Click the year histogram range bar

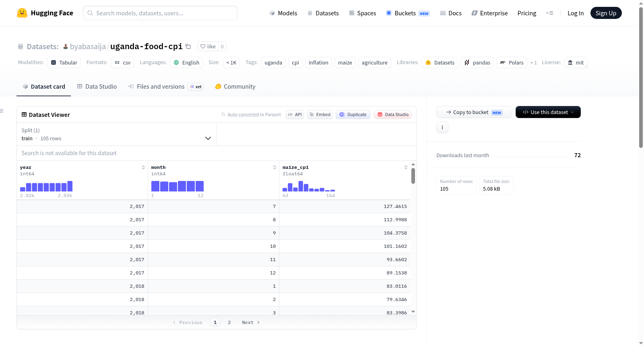point(46,186)
